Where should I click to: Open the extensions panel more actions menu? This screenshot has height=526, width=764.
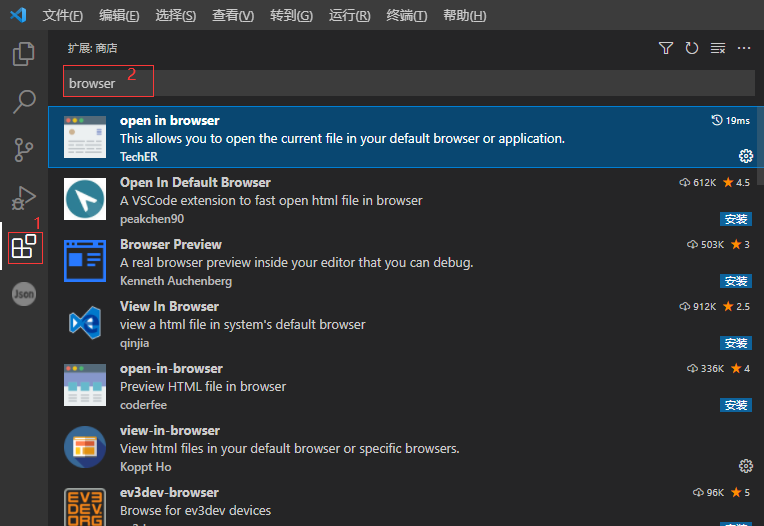pyautogui.click(x=744, y=48)
